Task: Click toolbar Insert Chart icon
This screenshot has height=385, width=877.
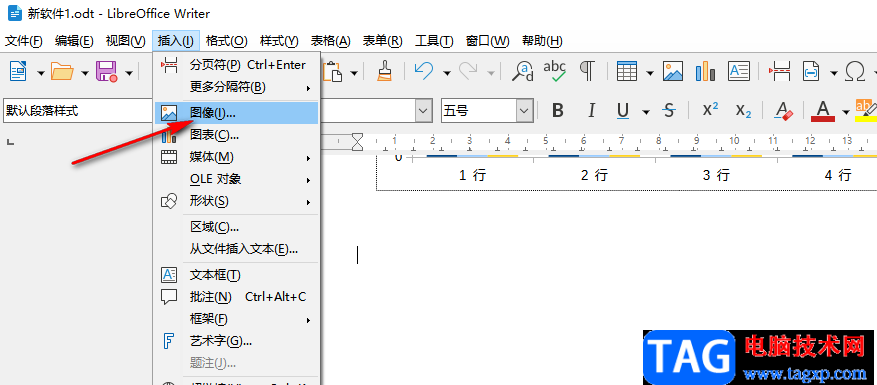Action: tap(705, 72)
